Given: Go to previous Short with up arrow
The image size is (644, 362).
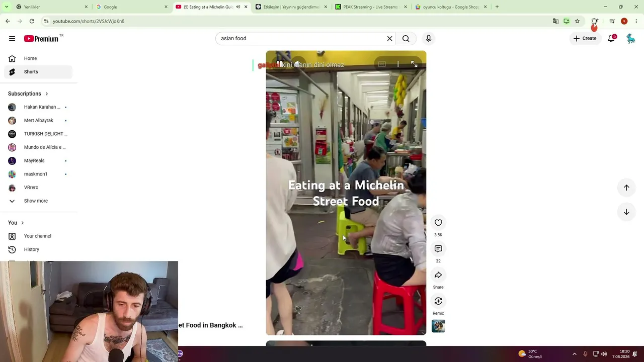Looking at the screenshot, I should 626,188.
